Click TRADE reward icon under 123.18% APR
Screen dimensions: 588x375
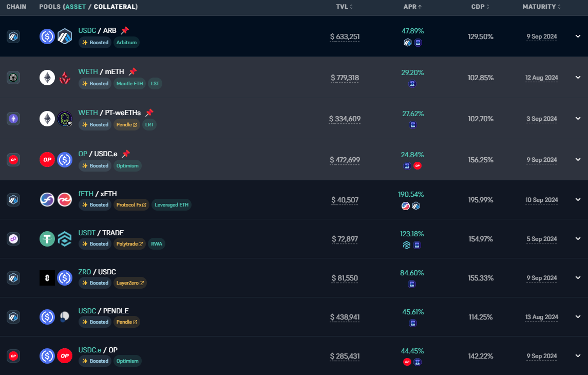(x=407, y=245)
